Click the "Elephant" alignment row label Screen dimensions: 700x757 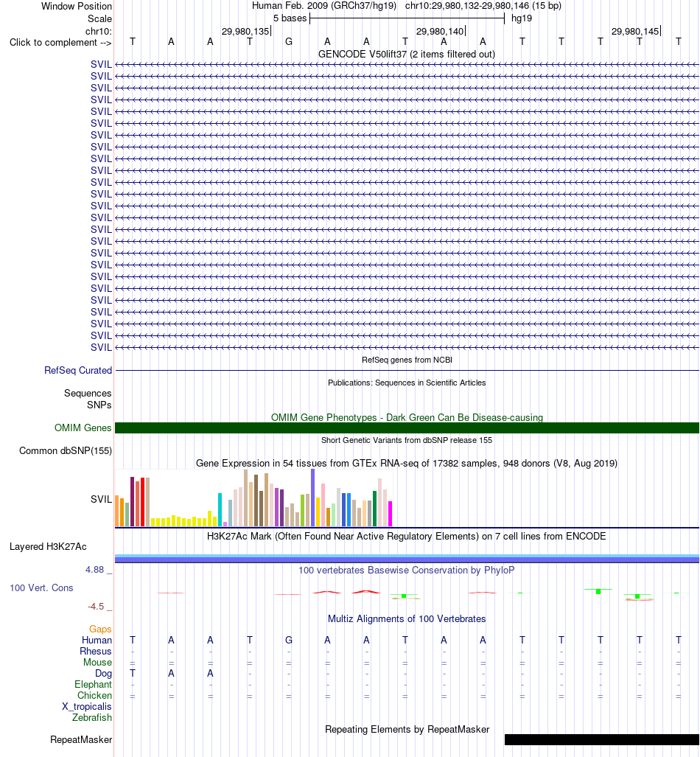click(x=93, y=685)
